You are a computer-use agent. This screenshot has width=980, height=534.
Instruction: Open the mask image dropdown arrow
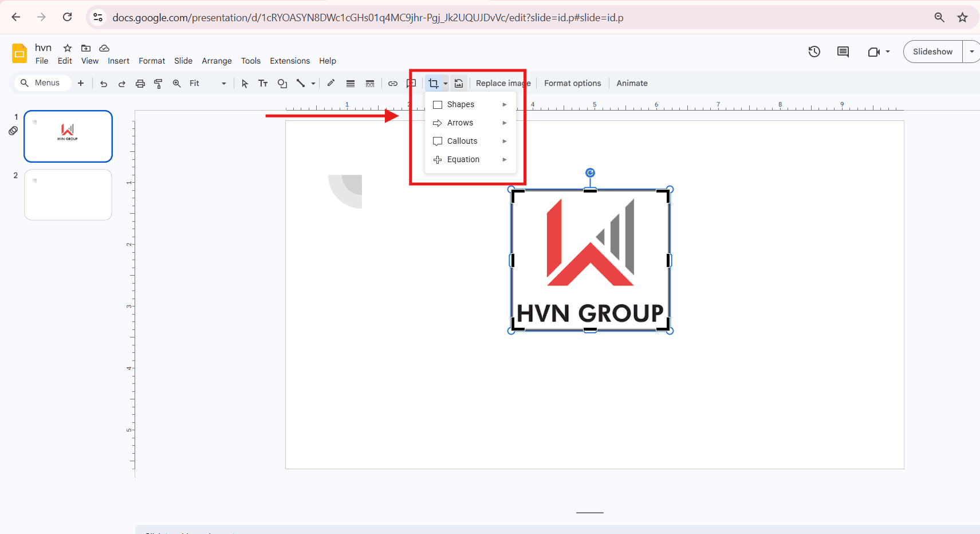coord(446,84)
